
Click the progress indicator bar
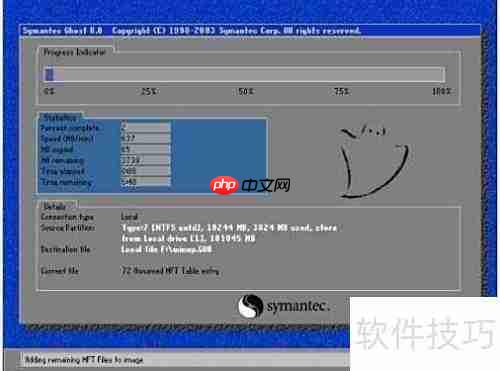pyautogui.click(x=245, y=74)
